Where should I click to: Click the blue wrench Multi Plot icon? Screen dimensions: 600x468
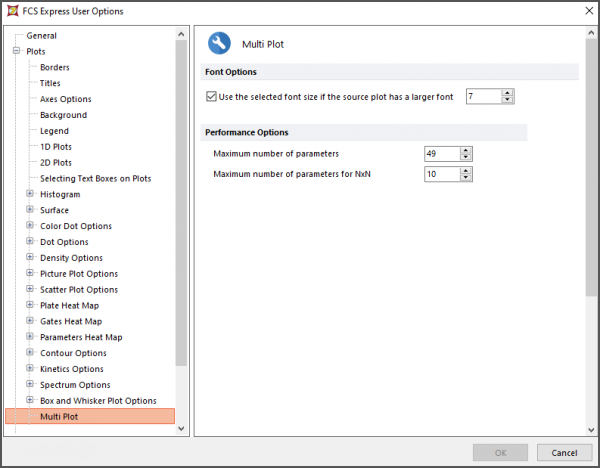[x=219, y=43]
